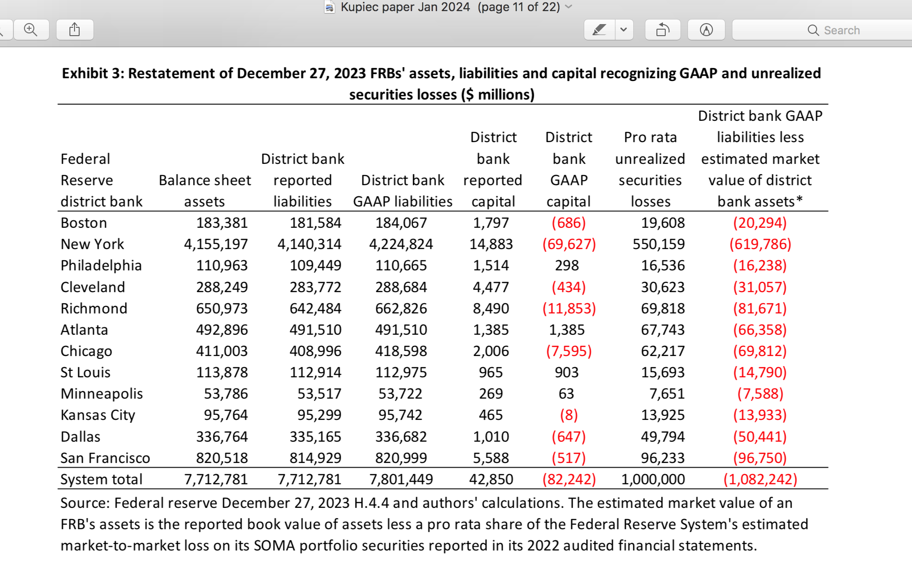Select the highlight pen tool
Screen dimensions: 912x588
point(600,30)
